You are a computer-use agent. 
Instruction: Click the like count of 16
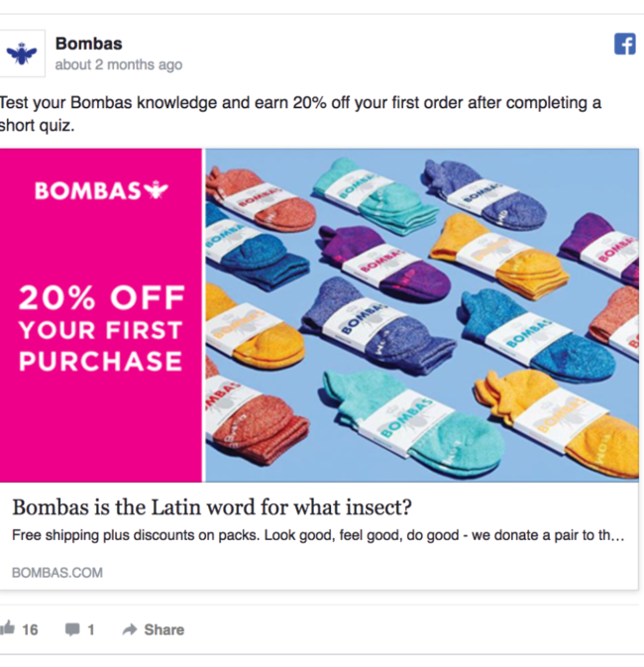[x=30, y=629]
